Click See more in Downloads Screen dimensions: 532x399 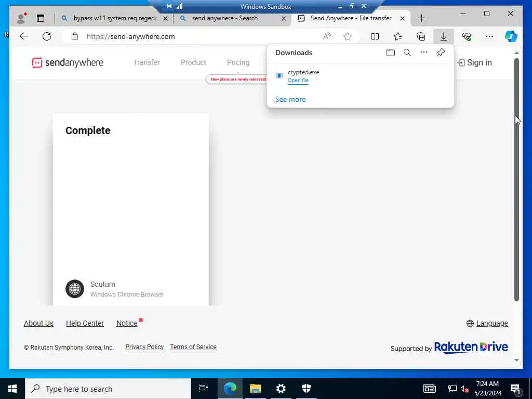coord(290,99)
